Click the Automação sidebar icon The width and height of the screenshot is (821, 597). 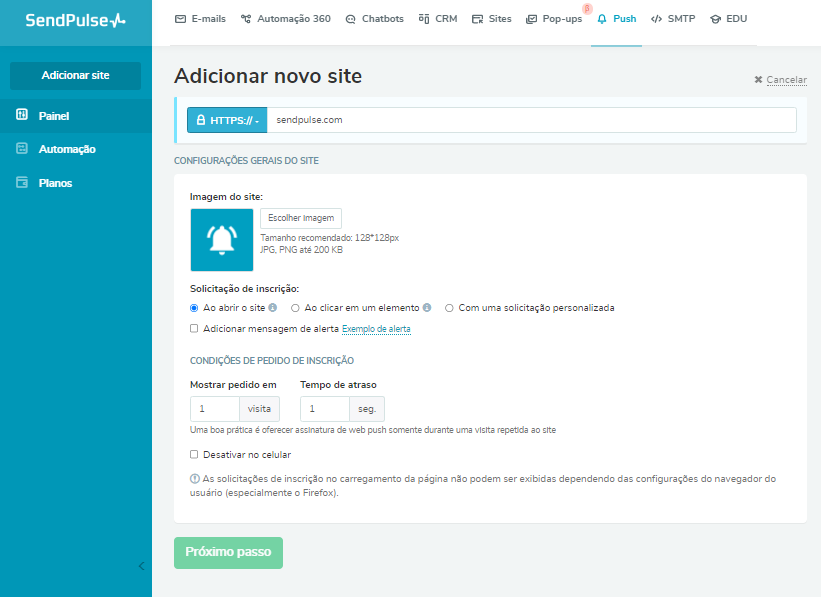click(x=22, y=149)
